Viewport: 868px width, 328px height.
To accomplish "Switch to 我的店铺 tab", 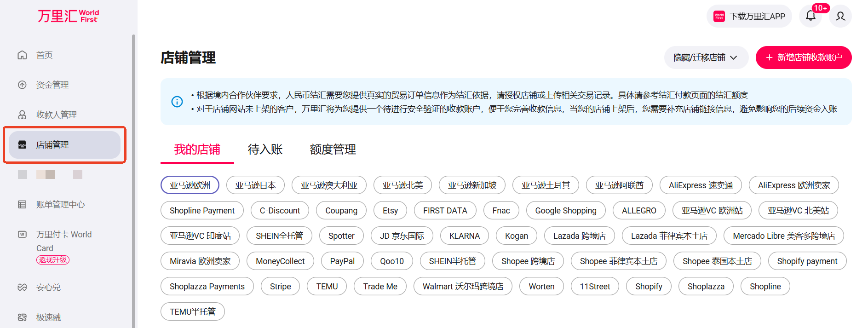I will [197, 150].
